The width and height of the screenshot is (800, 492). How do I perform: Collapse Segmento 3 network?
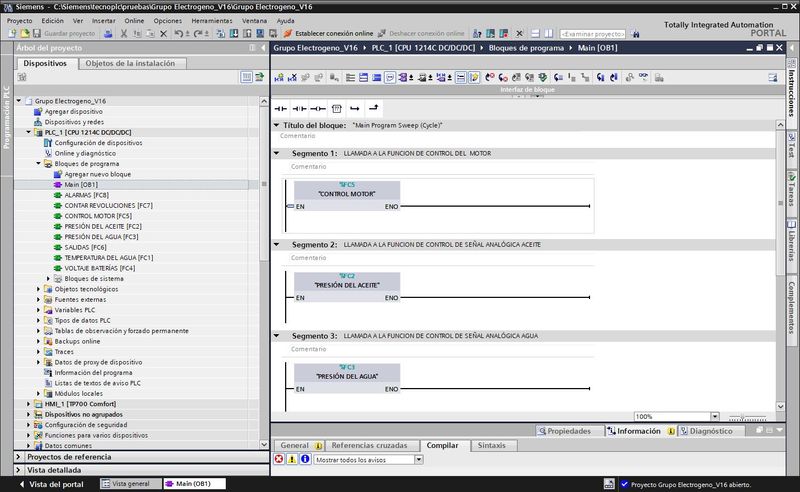[x=277, y=336]
